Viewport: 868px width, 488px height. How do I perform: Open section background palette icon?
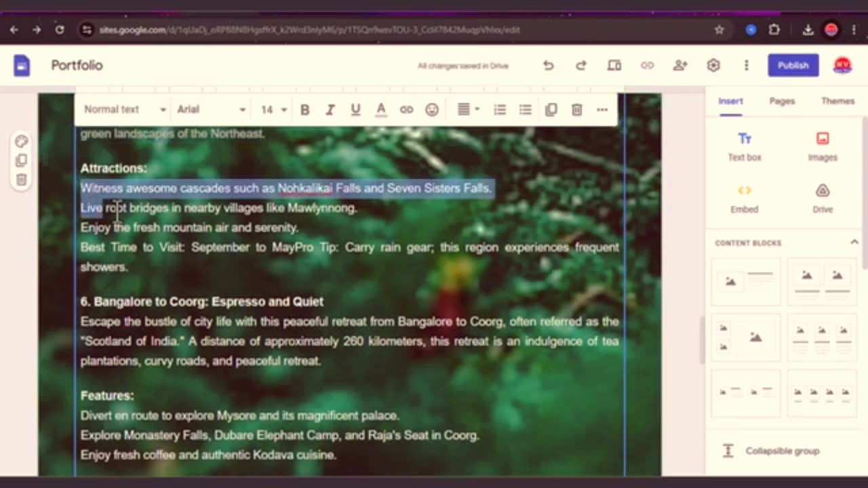pyautogui.click(x=21, y=142)
